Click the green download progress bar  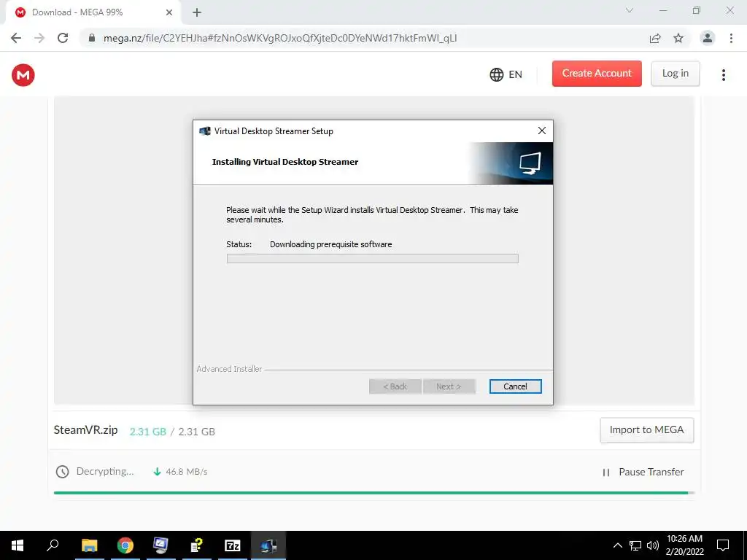click(x=374, y=493)
